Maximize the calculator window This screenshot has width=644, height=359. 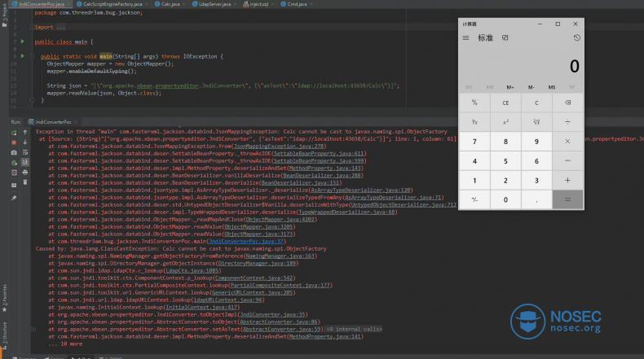[x=558, y=24]
